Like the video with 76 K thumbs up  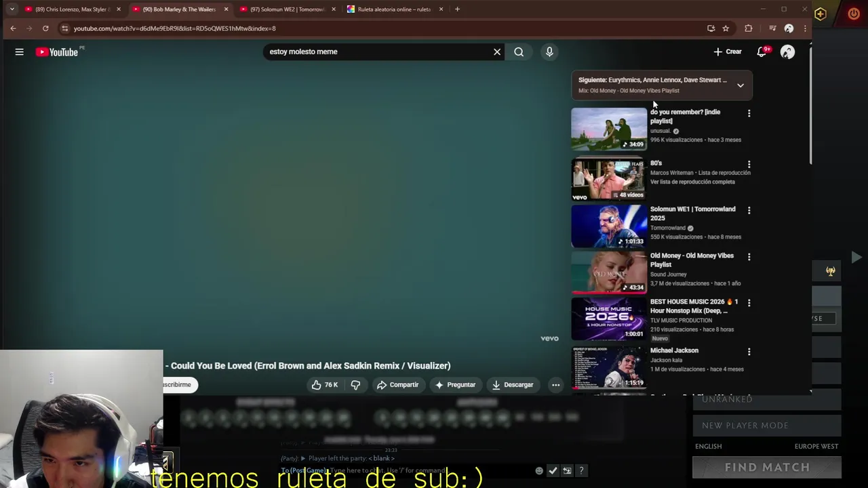325,385
